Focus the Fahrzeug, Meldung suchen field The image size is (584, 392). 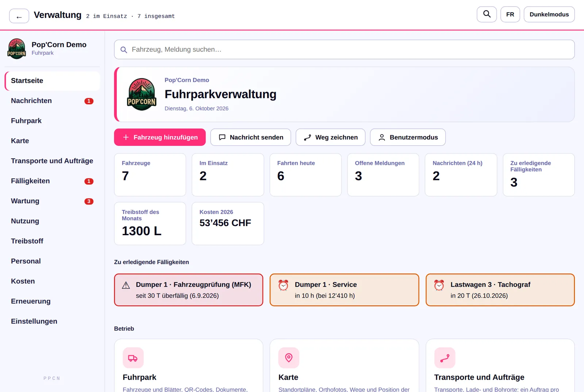coord(344,50)
